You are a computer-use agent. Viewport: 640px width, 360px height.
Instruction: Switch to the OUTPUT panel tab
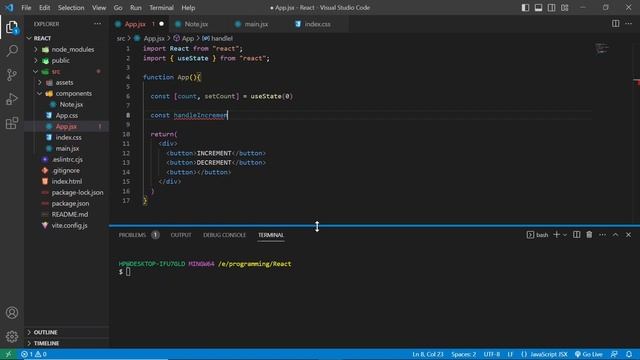click(181, 235)
